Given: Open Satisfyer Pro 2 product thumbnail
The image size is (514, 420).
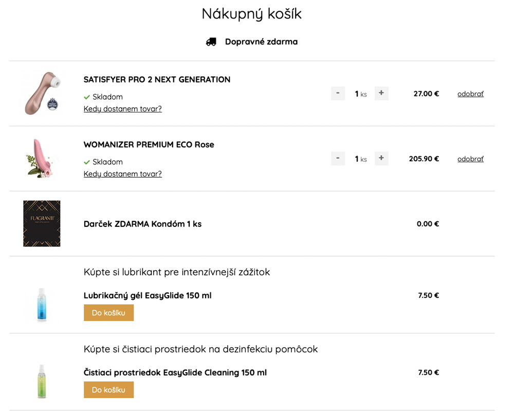Looking at the screenshot, I should (x=42, y=93).
